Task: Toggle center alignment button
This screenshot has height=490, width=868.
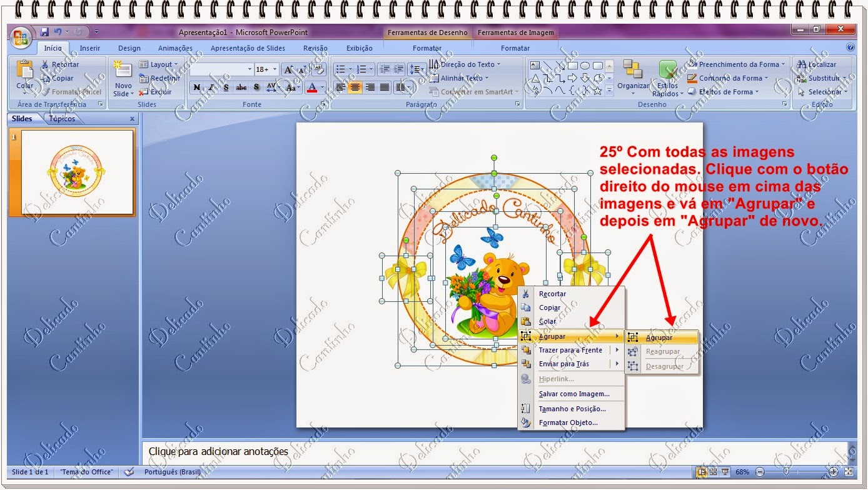Action: pyautogui.click(x=355, y=87)
